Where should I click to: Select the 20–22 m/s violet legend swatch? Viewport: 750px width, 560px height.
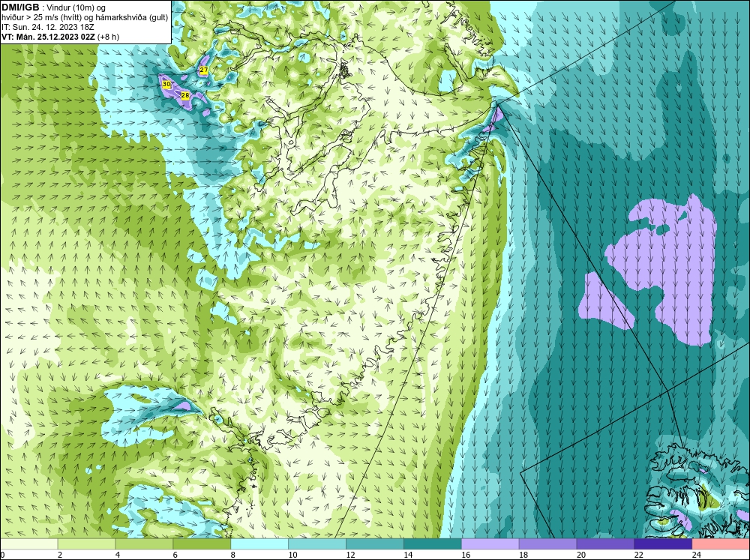click(605, 544)
